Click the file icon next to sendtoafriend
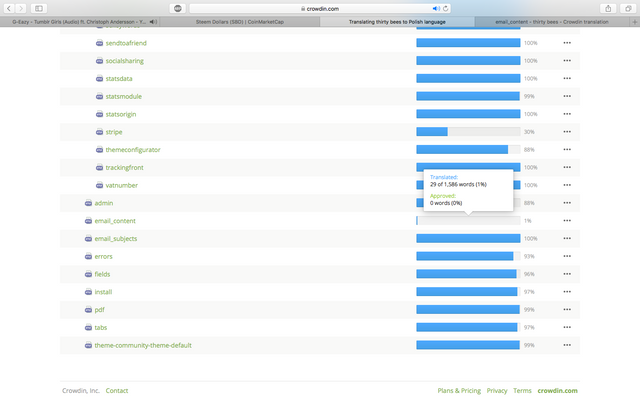The height and width of the screenshot is (400, 640). (x=99, y=43)
